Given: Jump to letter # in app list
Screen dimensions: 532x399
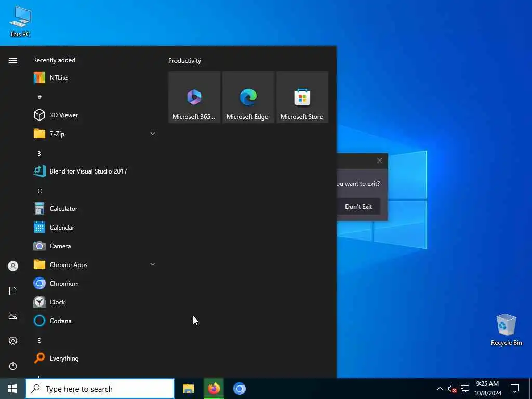Looking at the screenshot, I should pos(39,97).
